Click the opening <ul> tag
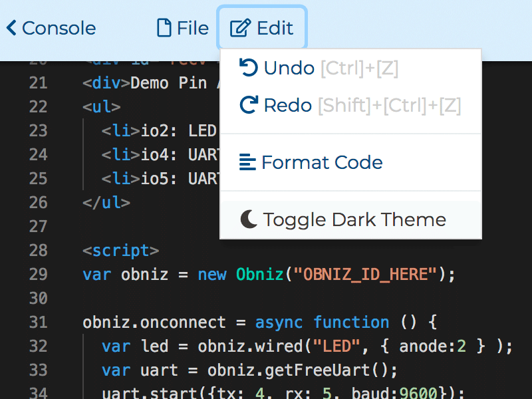 coord(102,107)
